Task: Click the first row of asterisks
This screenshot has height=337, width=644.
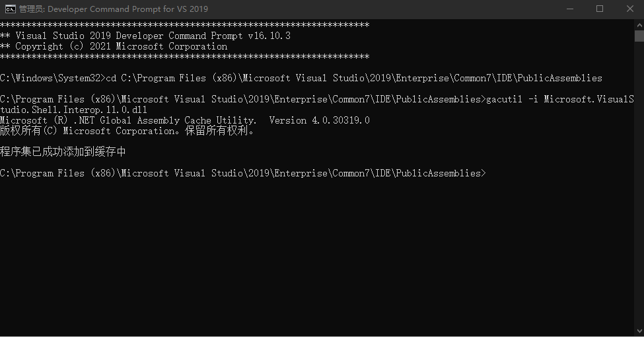Action: (x=185, y=25)
